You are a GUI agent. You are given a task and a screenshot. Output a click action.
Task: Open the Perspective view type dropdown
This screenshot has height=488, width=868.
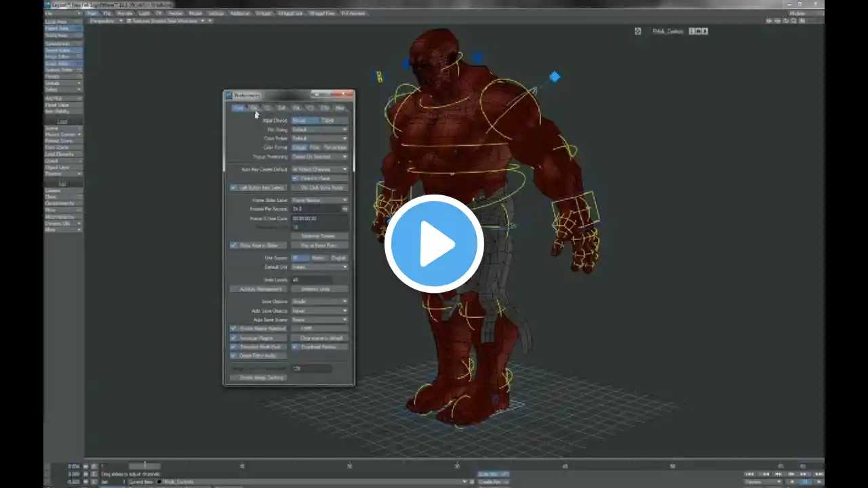tap(106, 21)
